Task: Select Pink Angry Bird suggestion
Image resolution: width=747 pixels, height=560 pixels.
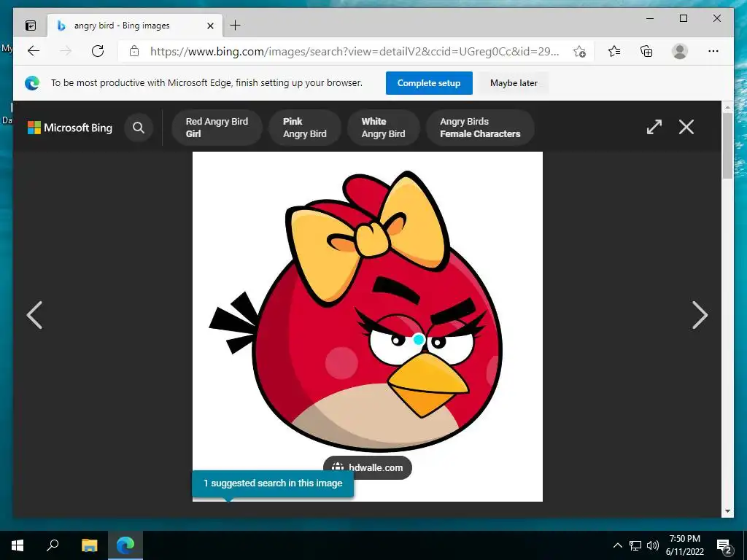Action: pyautogui.click(x=305, y=128)
